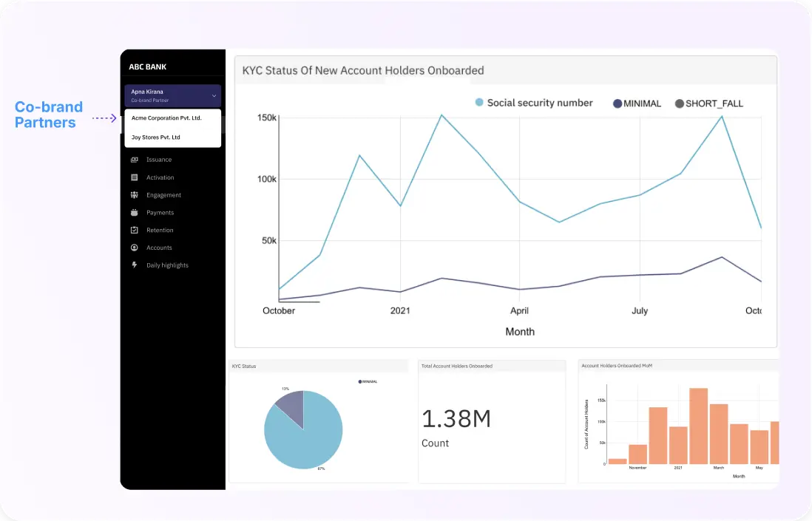Click the Activation icon in sidebar
Screen dimensions: 812x521
(134, 177)
